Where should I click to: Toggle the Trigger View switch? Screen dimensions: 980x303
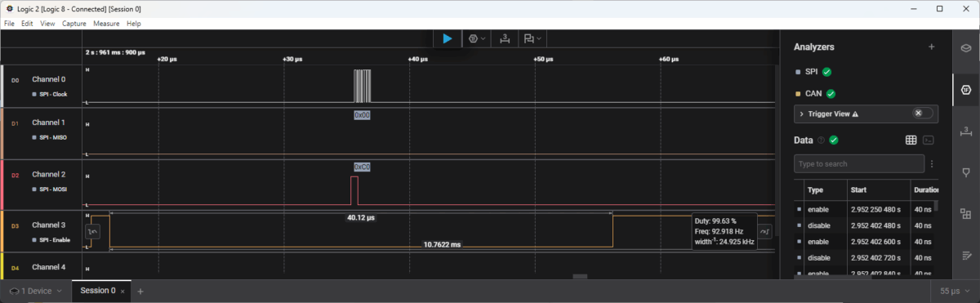coord(923,114)
